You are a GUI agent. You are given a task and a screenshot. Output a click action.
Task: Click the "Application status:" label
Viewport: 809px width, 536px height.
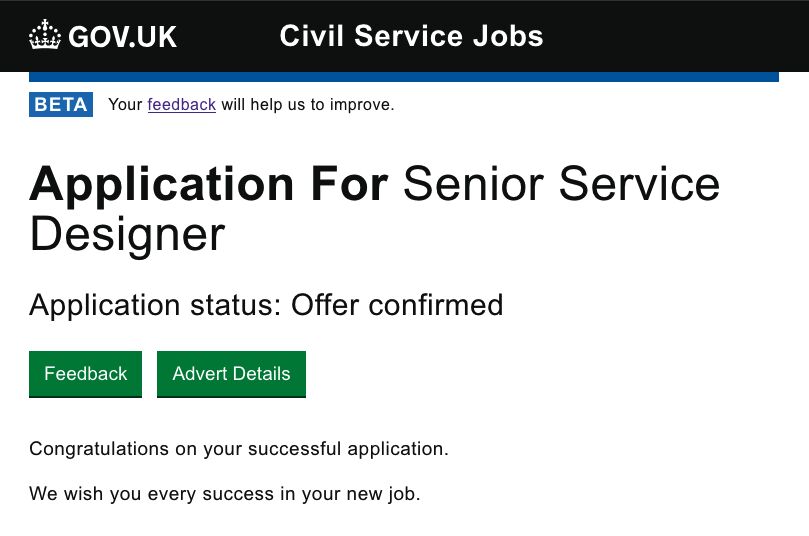155,305
